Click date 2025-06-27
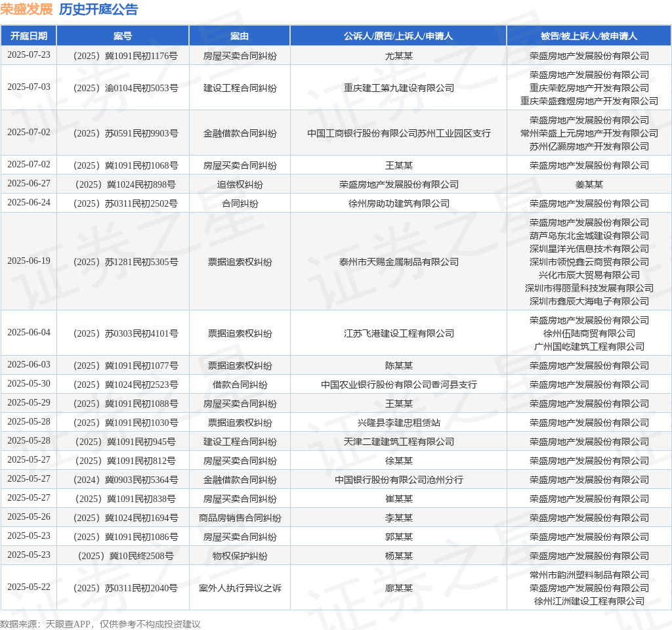Image resolution: width=672 pixels, height=630 pixels. pos(29,184)
